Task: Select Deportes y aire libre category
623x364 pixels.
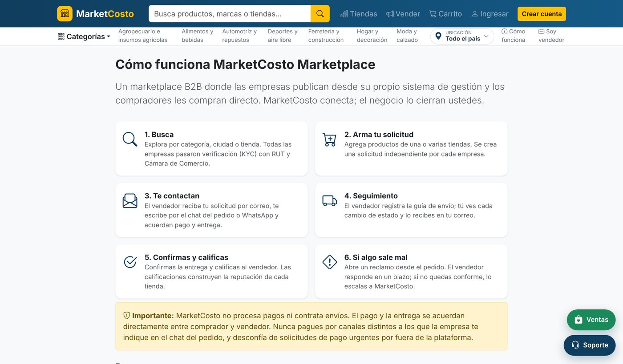Action: click(x=283, y=36)
